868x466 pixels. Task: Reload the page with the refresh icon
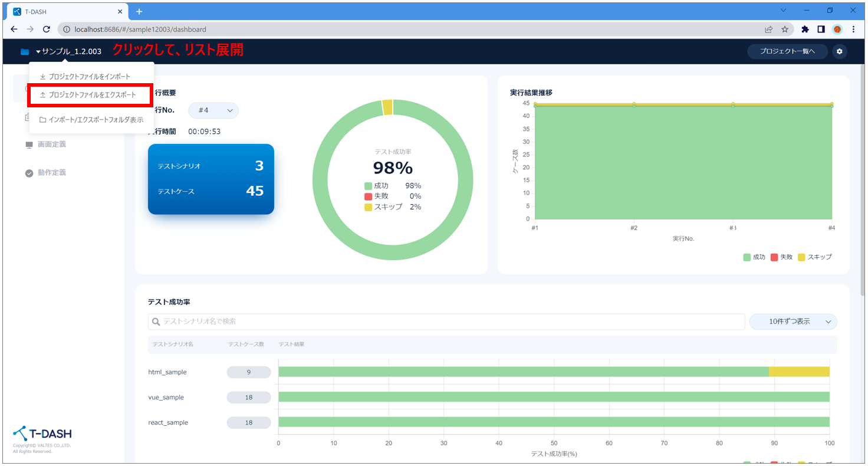pyautogui.click(x=47, y=29)
